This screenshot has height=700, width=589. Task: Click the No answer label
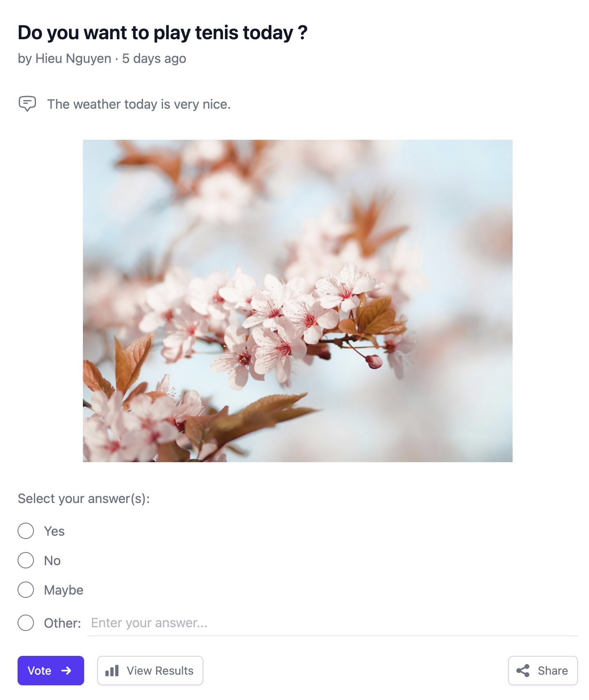point(52,561)
